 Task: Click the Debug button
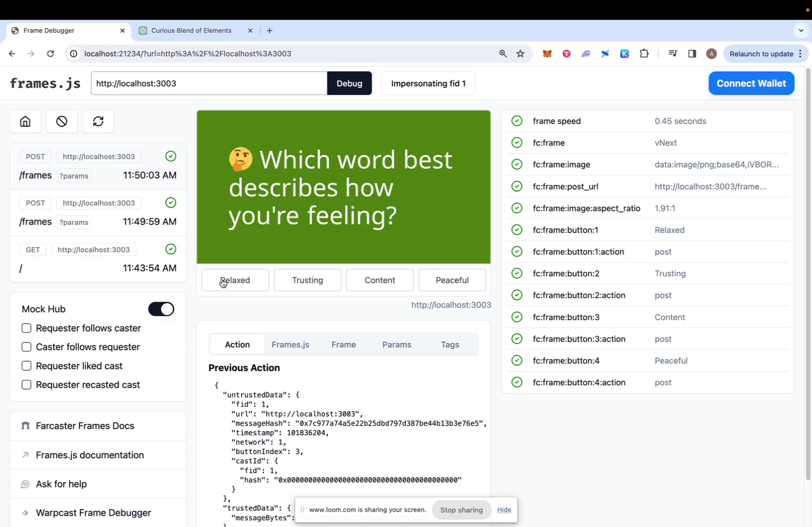click(x=350, y=83)
